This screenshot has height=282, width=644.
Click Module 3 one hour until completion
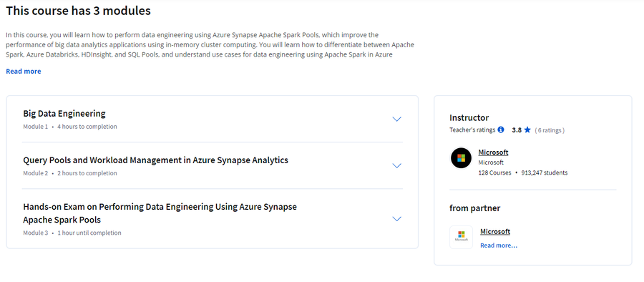(72, 233)
